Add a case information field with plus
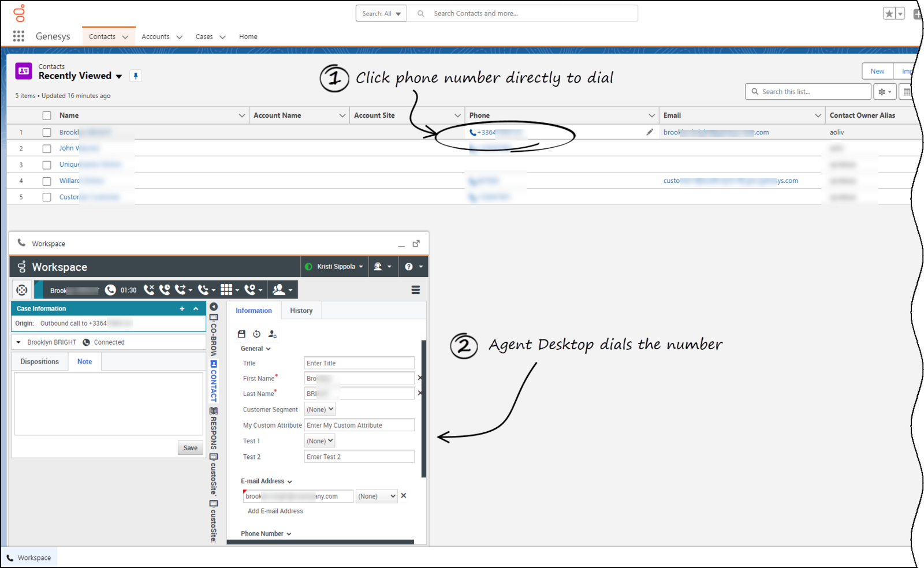The image size is (924, 568). point(182,309)
